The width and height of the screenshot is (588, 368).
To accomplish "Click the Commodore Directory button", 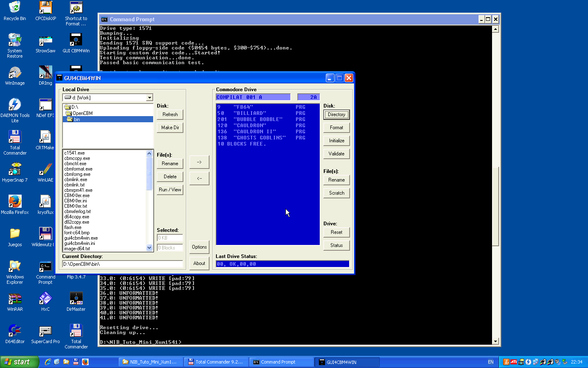I will 336,114.
